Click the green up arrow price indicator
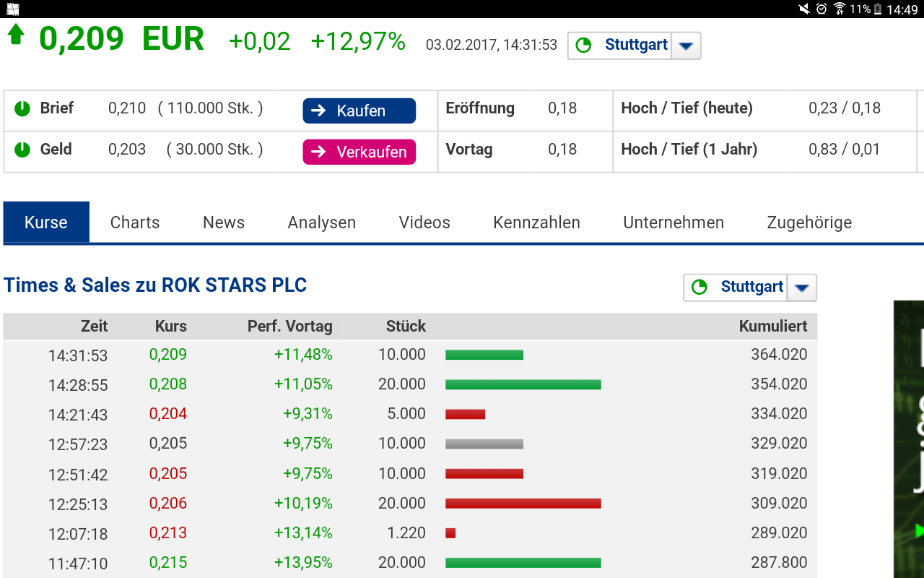 [16, 35]
